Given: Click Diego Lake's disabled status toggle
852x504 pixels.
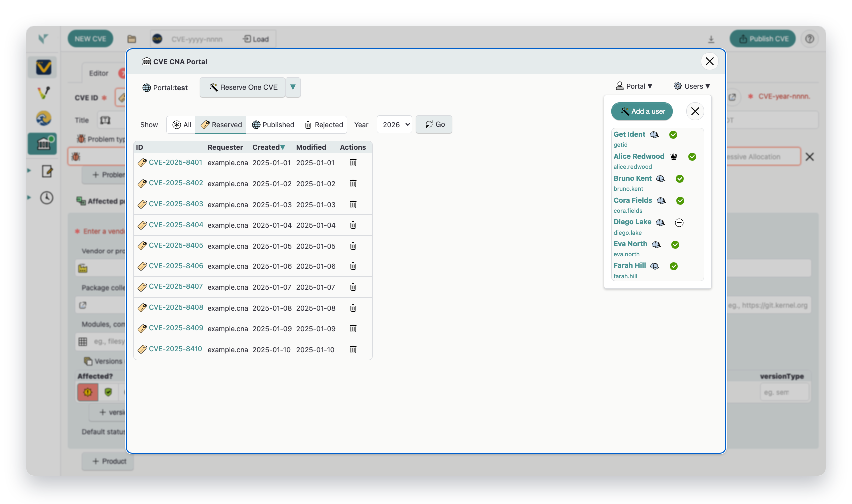Looking at the screenshot, I should tap(679, 223).
